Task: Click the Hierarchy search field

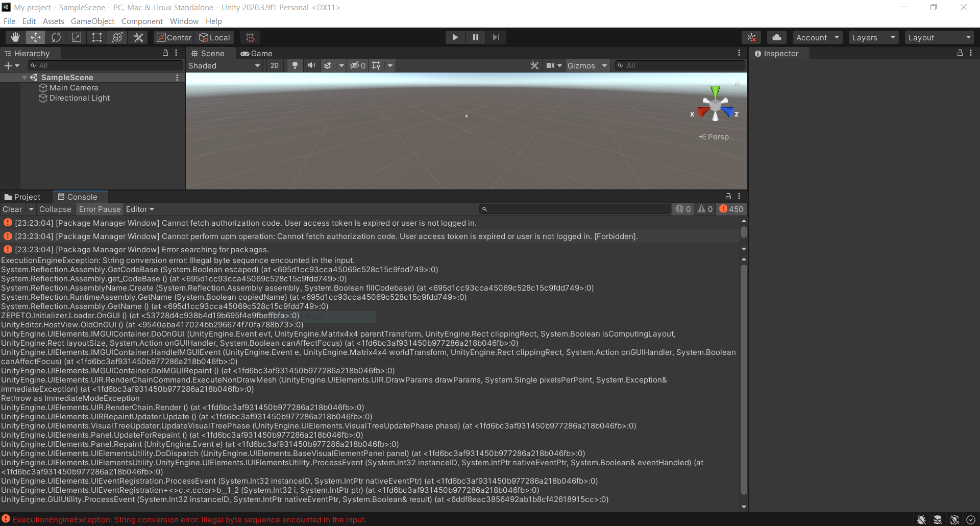Action: [105, 65]
